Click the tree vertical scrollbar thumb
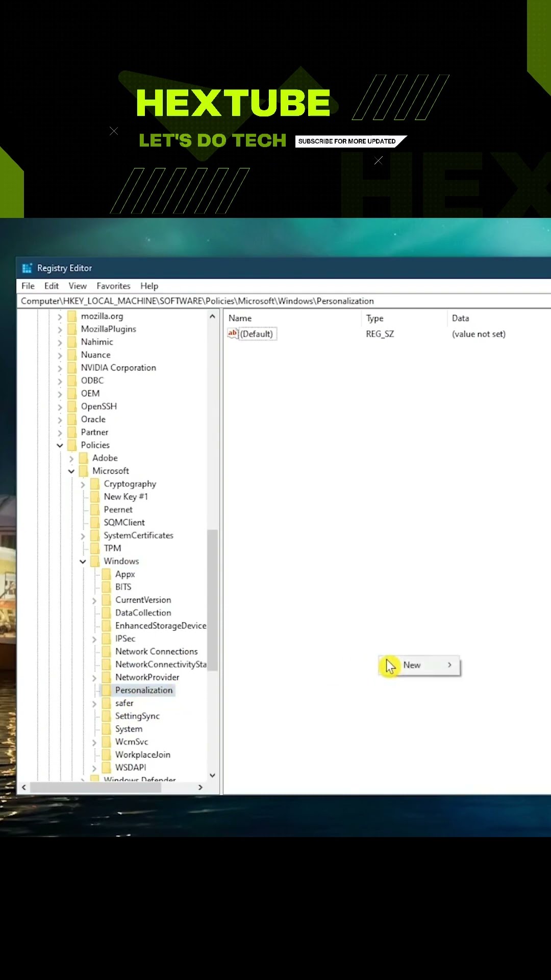Screen dimensions: 551x980 coord(212,600)
